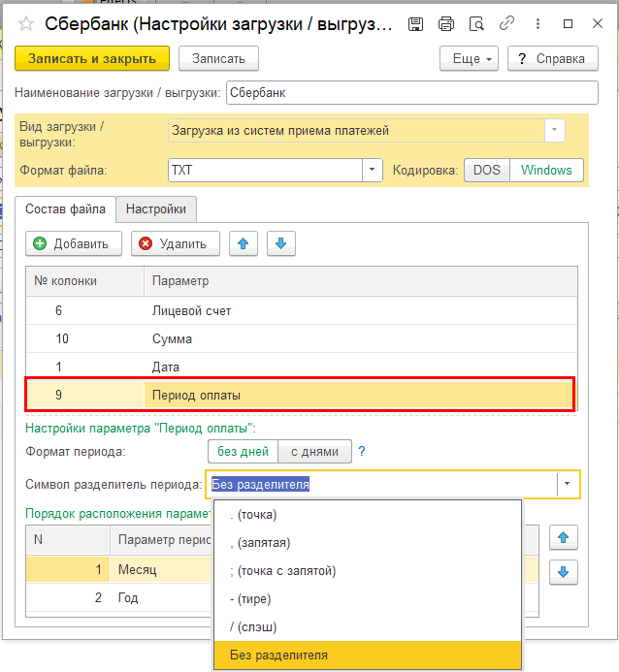Switch to Настройки tab
Viewport: 619px width, 672px height.
pyautogui.click(x=156, y=209)
